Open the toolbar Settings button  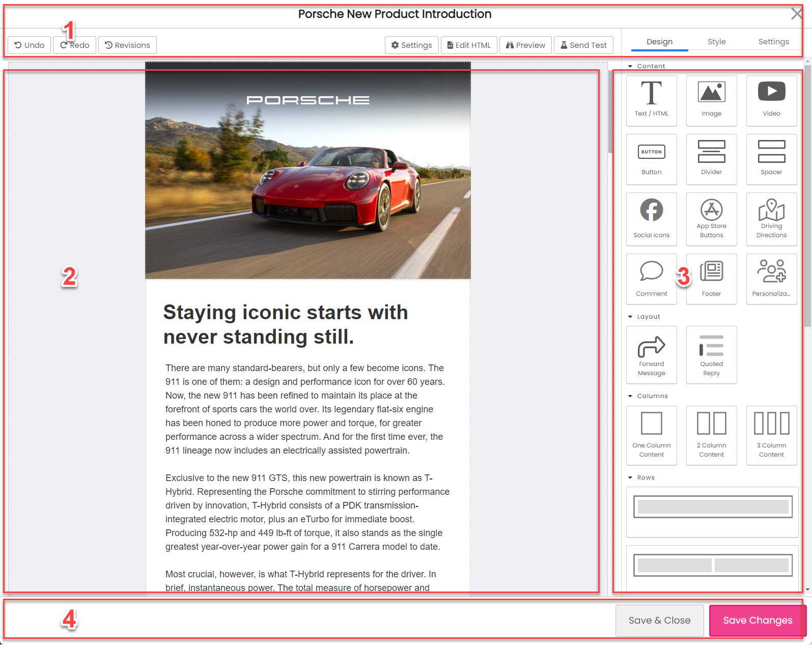coord(411,45)
